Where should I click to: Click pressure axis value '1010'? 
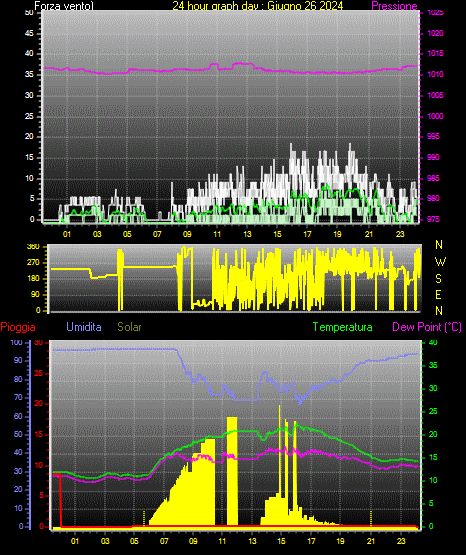(x=435, y=74)
